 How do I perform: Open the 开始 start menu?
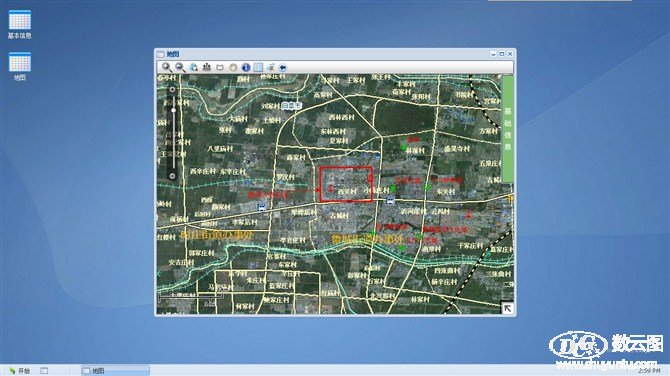coord(20,370)
